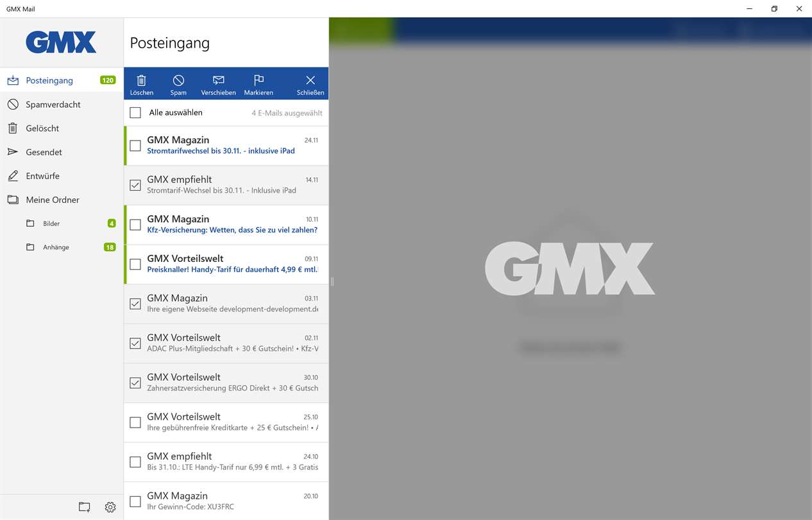Click the Bilder folder icon
812x520 pixels.
[x=30, y=223]
